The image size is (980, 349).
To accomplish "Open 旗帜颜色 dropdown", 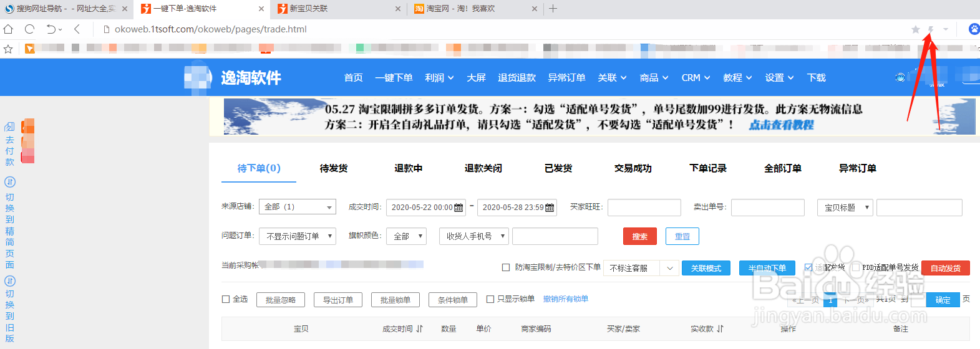I will pyautogui.click(x=406, y=236).
